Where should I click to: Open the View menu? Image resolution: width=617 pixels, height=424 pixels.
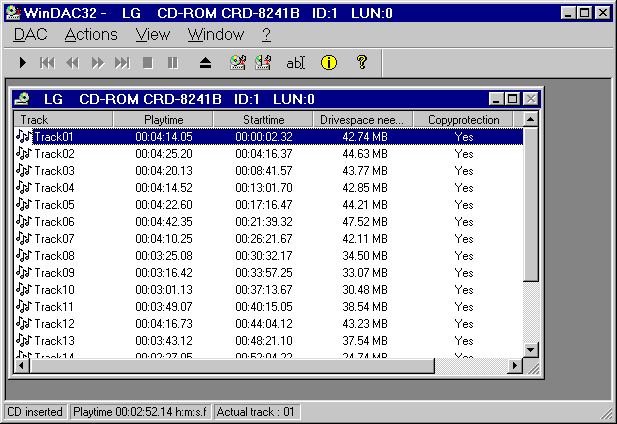pos(153,34)
